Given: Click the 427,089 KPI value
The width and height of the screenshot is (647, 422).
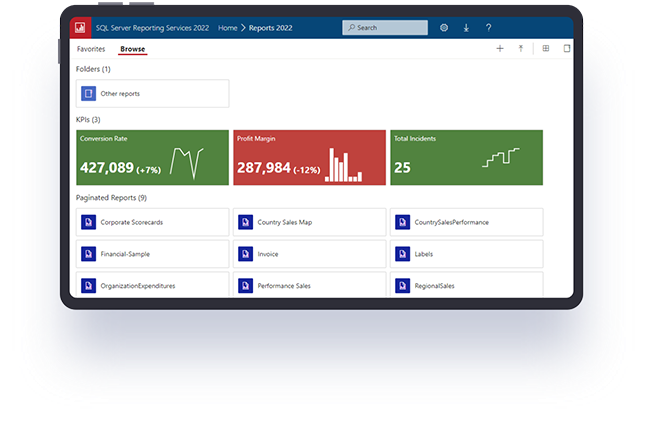Looking at the screenshot, I should click(107, 168).
